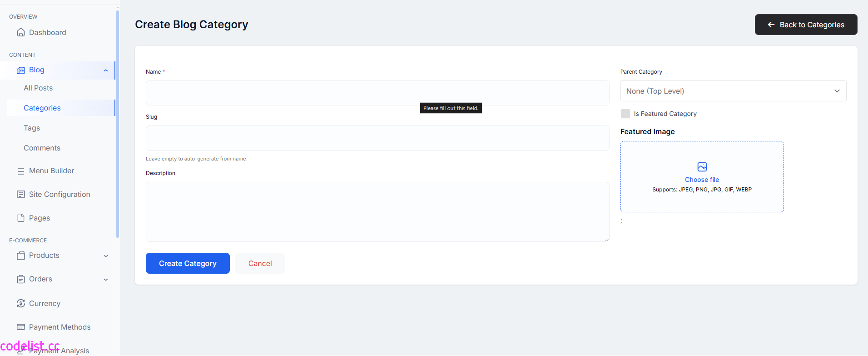The image size is (868, 356).
Task: Click the Create Category button
Action: click(x=188, y=263)
